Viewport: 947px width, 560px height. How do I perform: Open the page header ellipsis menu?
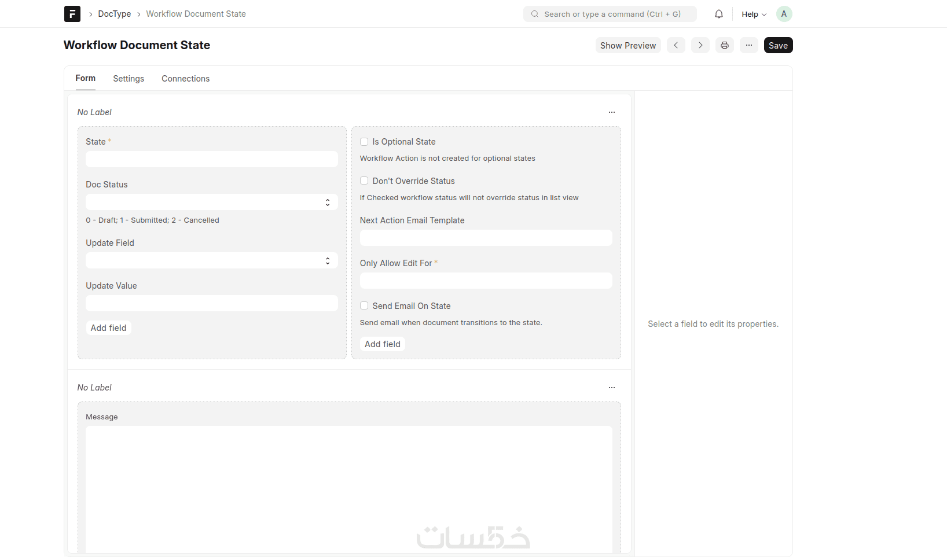tap(749, 45)
